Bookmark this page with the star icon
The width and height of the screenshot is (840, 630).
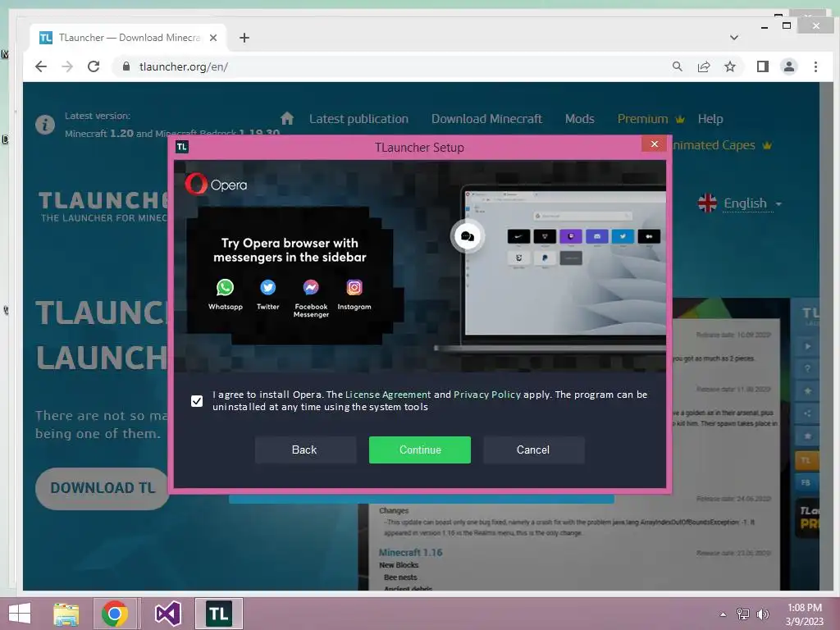click(729, 66)
